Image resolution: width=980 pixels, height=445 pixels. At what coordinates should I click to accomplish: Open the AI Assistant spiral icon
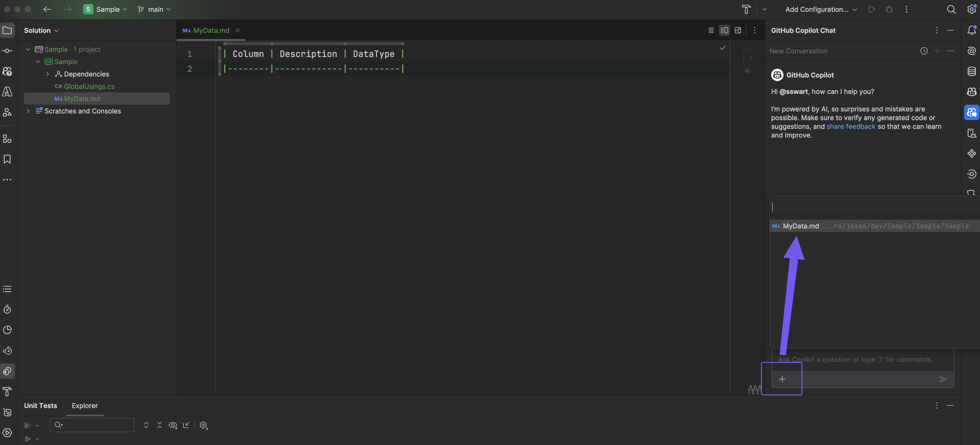[971, 51]
